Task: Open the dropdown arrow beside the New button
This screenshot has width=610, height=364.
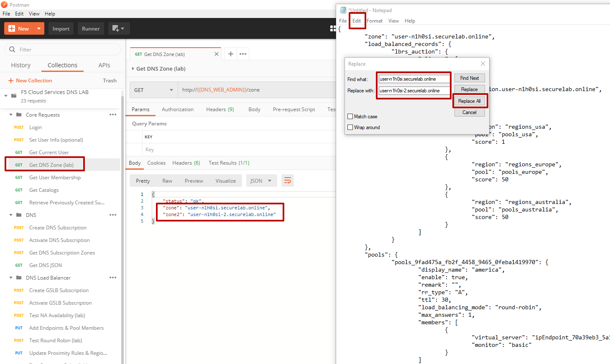Action: click(x=39, y=28)
